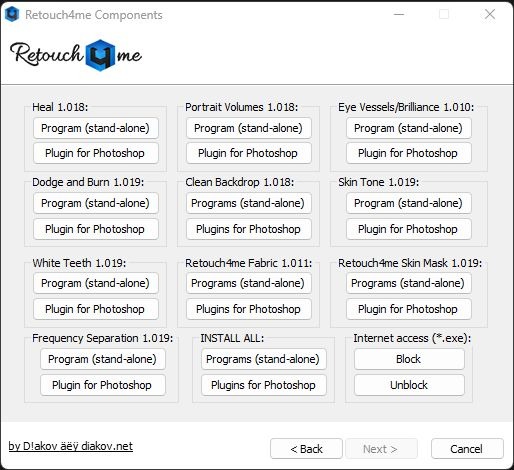Click the Retouch4me Skin Mask 1.019 label
Image resolution: width=514 pixels, height=470 pixels.
[x=410, y=263]
